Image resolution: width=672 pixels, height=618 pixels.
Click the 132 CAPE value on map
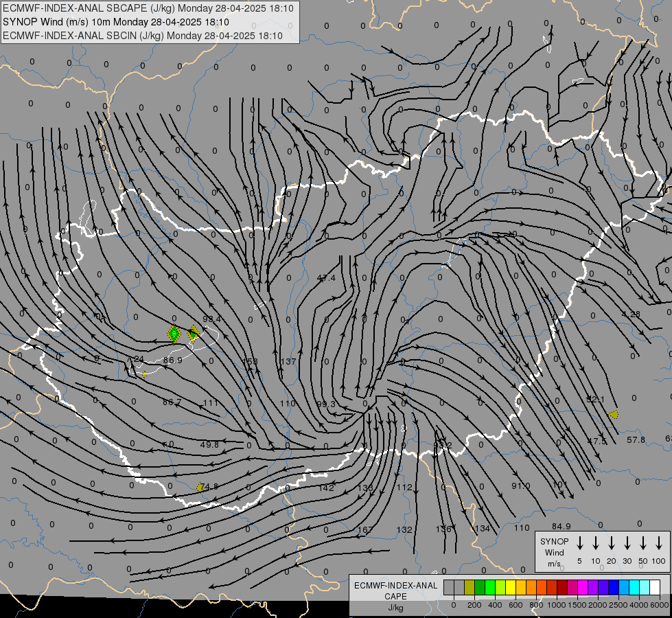click(404, 529)
